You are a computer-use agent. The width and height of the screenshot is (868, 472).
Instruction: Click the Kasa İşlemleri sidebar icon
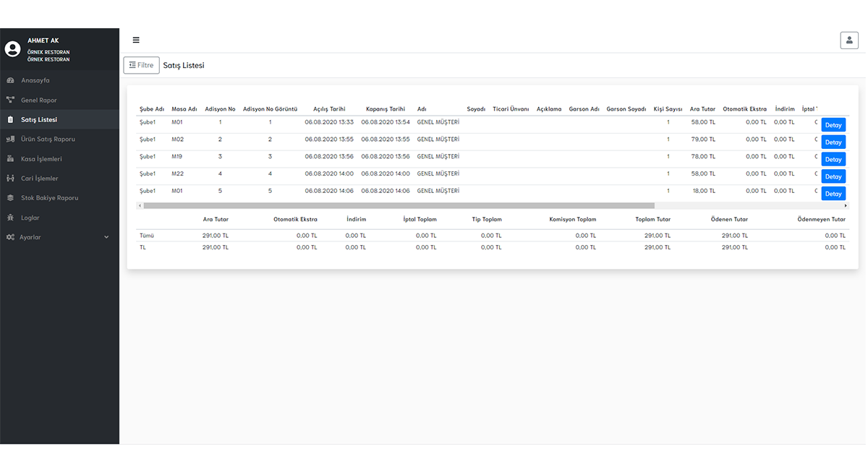click(10, 158)
